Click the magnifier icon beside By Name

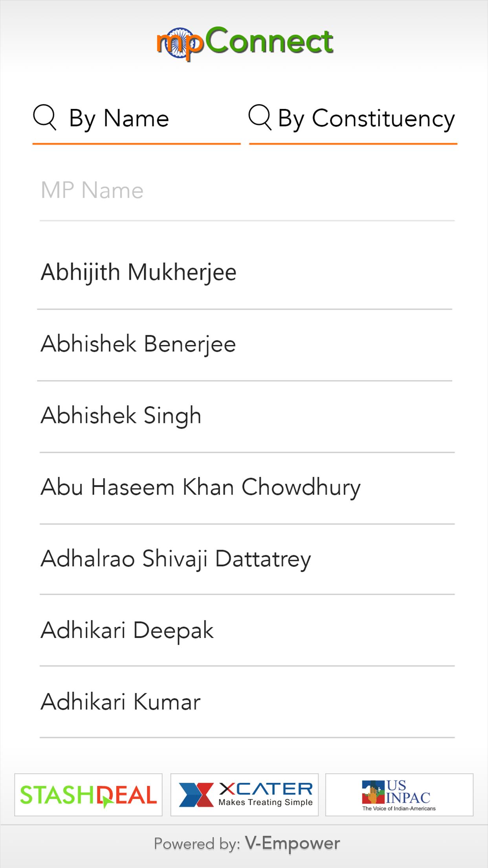(45, 118)
